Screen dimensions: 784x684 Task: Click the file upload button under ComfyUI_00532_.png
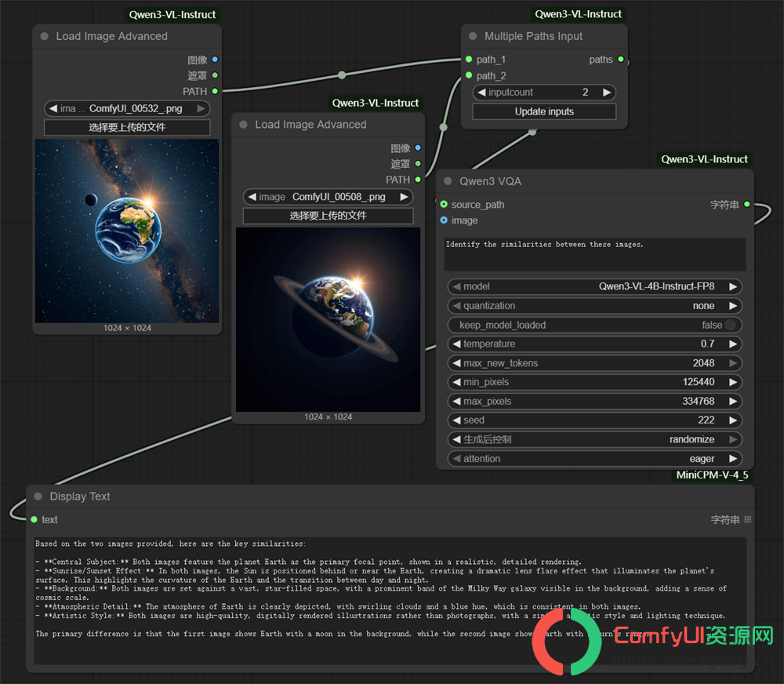[x=127, y=127]
